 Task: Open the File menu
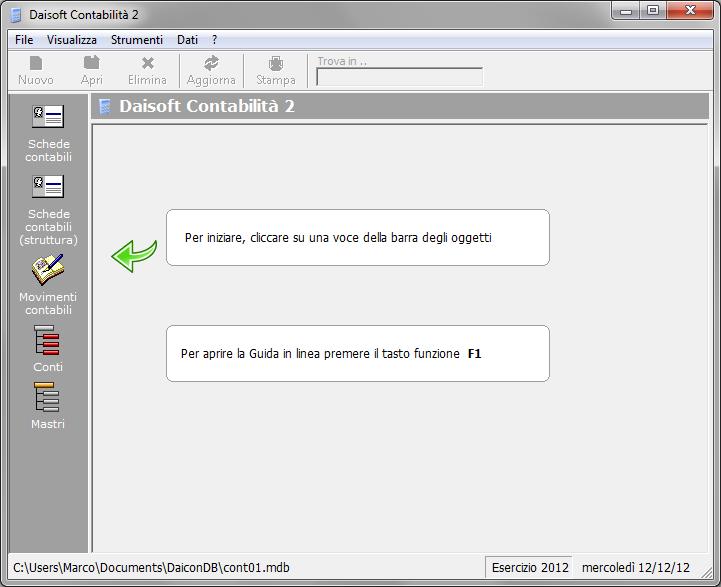click(x=24, y=40)
